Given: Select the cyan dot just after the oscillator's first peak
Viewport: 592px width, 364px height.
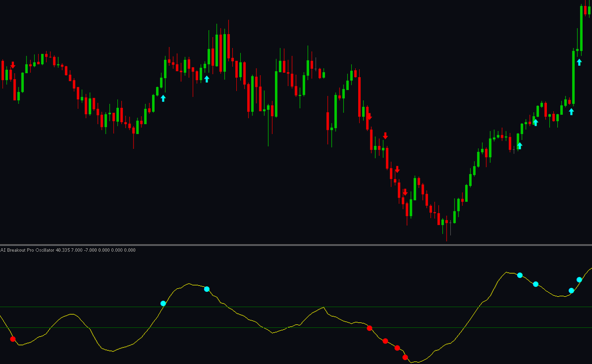Looking at the screenshot, I should [207, 289].
